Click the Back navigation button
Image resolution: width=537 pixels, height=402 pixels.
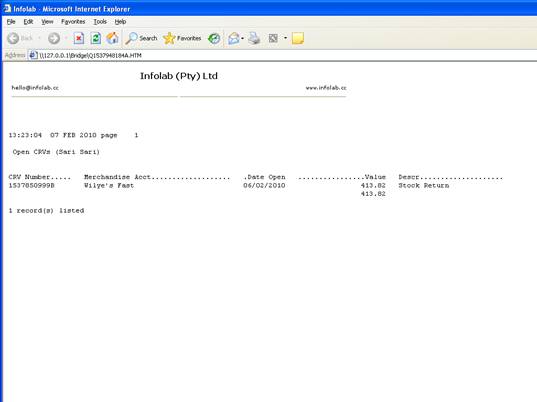click(20, 38)
